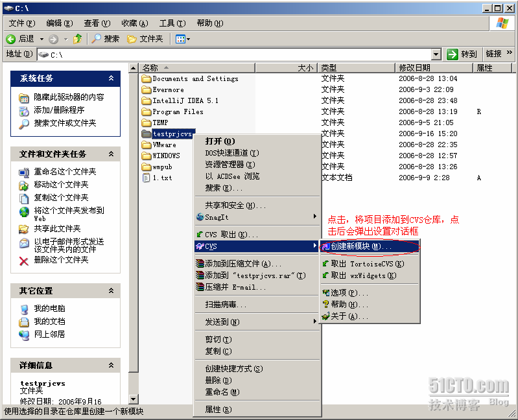Screen dimensions: 518x420
Task: Select the Evermore folder icon
Action: (146, 89)
